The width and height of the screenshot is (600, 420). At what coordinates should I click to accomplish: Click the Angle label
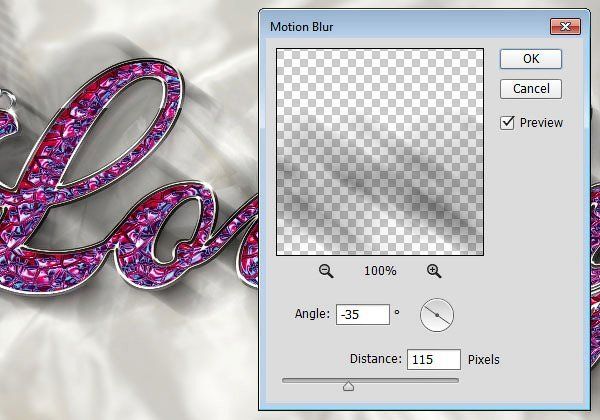311,315
